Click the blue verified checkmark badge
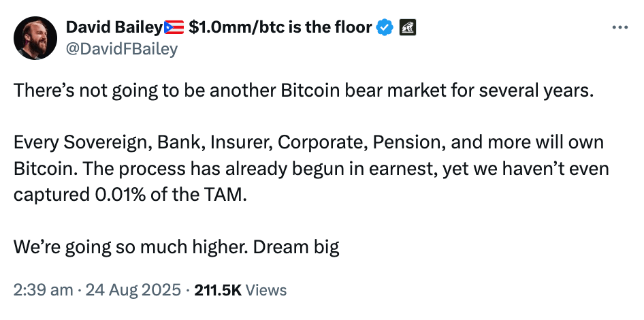 click(385, 27)
